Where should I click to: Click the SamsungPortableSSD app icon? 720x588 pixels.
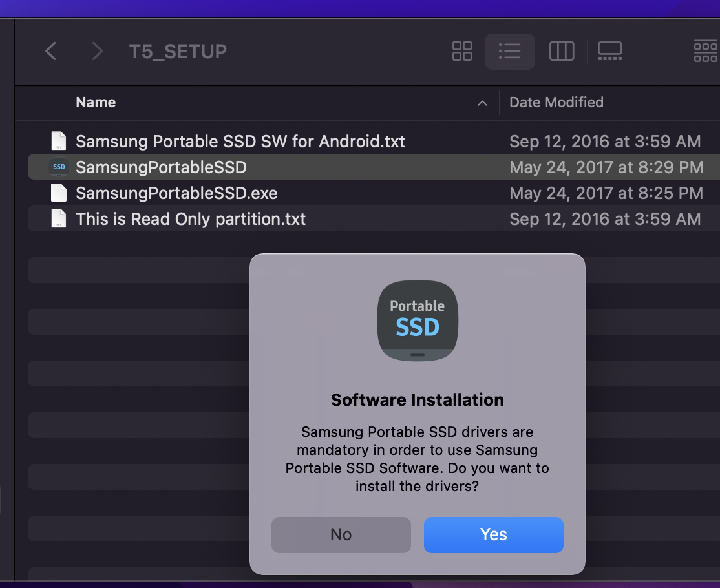pos(59,167)
